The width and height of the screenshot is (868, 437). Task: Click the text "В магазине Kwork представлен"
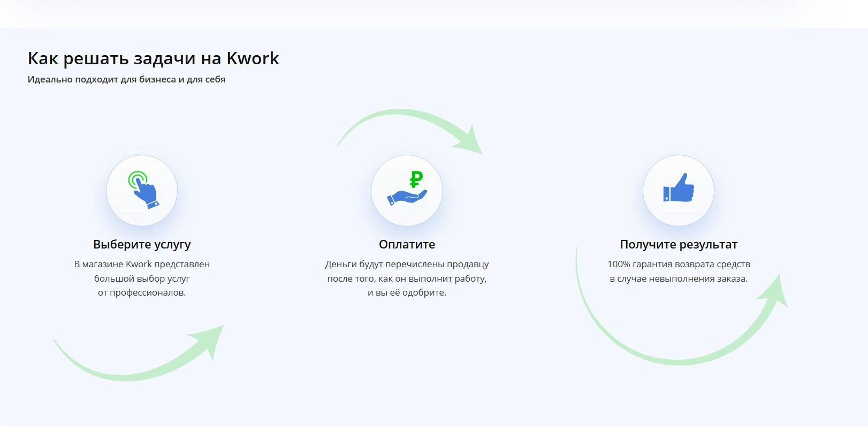142,264
